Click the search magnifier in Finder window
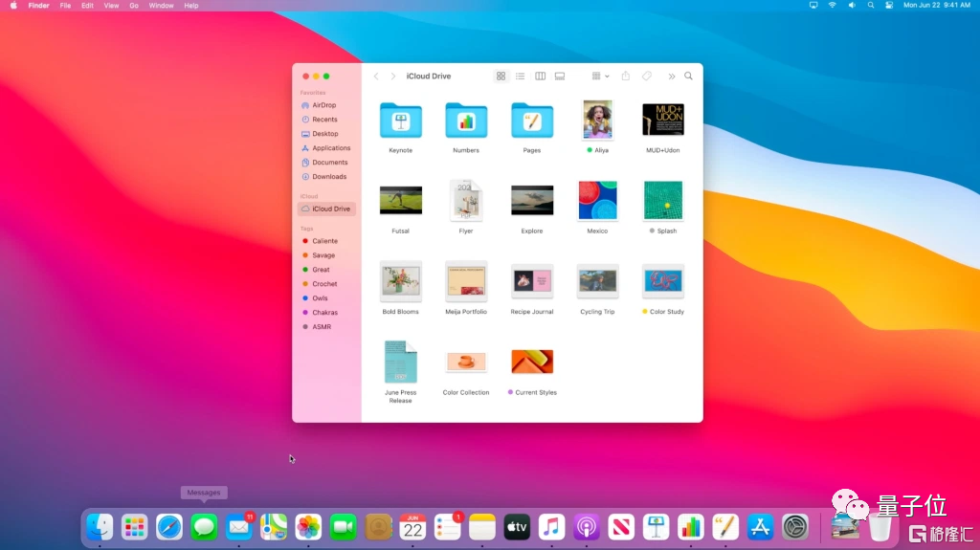 click(688, 77)
